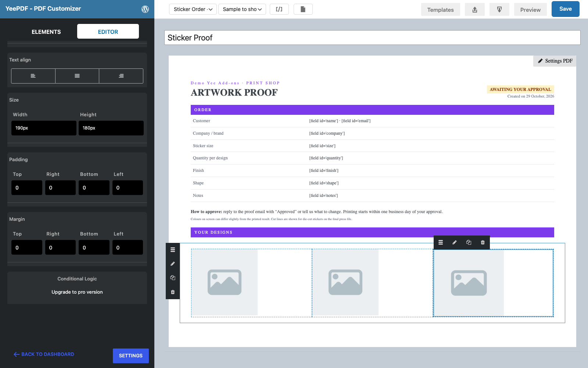Save the PDF template
Viewport: 588px width, 368px height.
coord(566,9)
